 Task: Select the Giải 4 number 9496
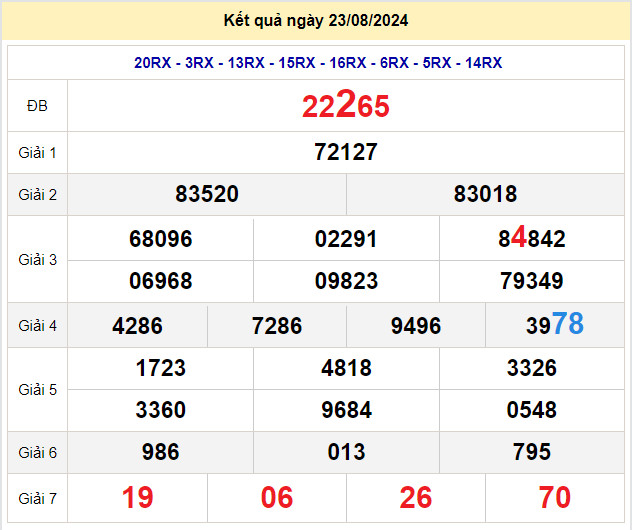click(416, 326)
